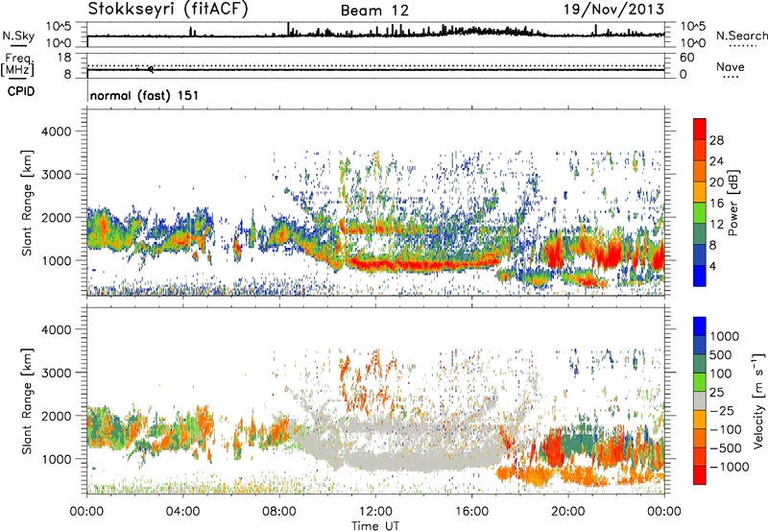
Task: Click the dotted line sample under Nave
Action: 732,78
